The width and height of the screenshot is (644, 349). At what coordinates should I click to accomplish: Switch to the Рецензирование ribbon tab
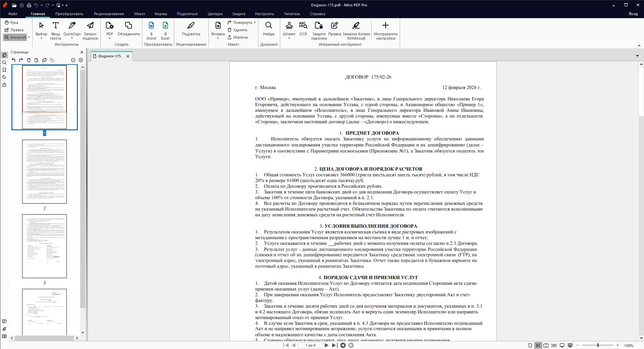click(x=109, y=14)
